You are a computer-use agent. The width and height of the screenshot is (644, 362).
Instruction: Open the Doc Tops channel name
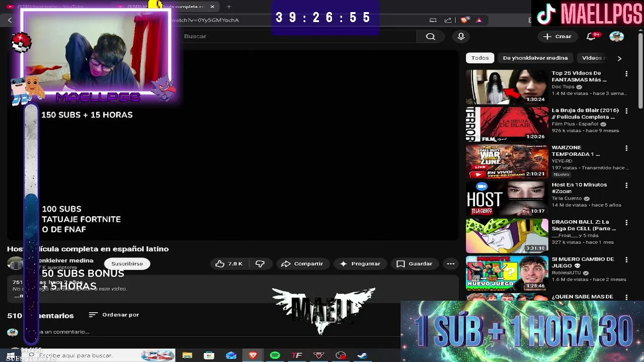563,86
